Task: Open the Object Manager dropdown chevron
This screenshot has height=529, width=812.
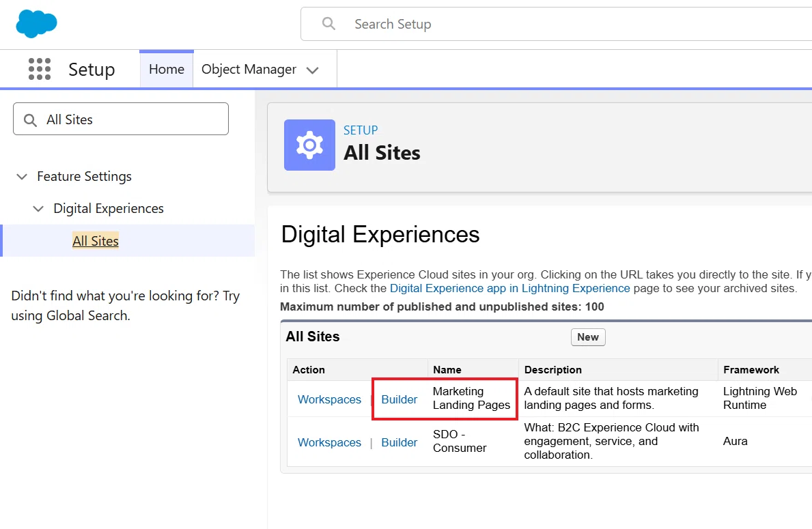Action: tap(312, 70)
